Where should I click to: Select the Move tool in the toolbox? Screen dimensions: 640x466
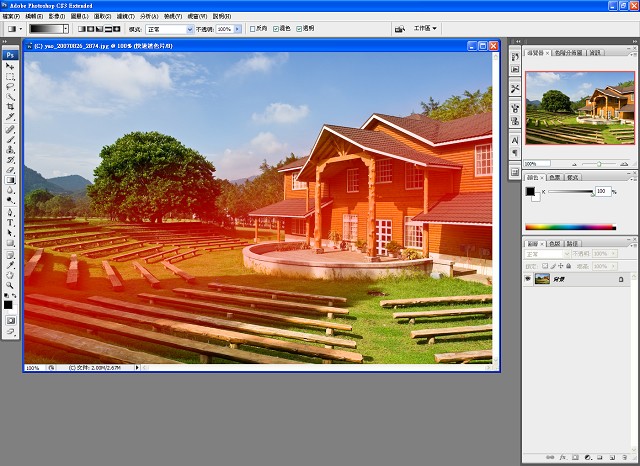10,65
